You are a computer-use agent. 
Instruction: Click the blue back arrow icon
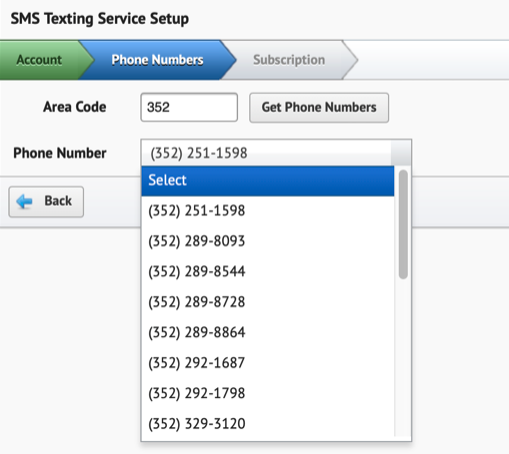[x=24, y=201]
